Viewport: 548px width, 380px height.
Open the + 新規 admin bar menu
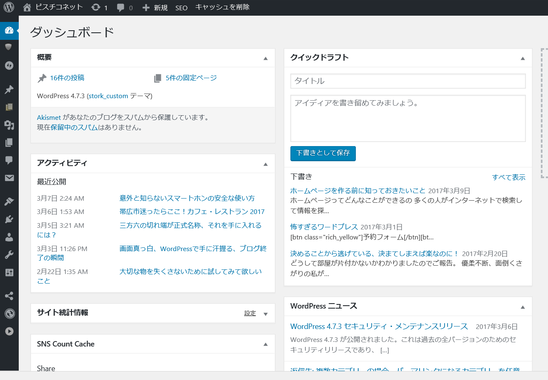point(155,7)
